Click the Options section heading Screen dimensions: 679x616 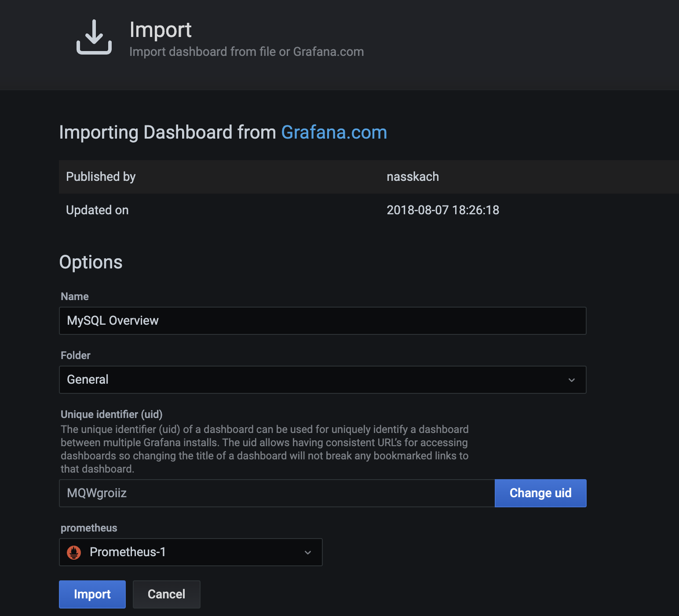tap(91, 262)
